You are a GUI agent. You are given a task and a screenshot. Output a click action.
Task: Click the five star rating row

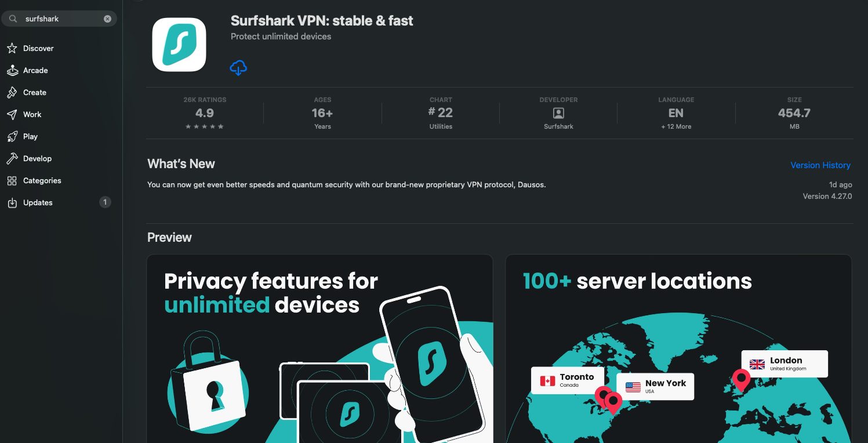point(205,126)
